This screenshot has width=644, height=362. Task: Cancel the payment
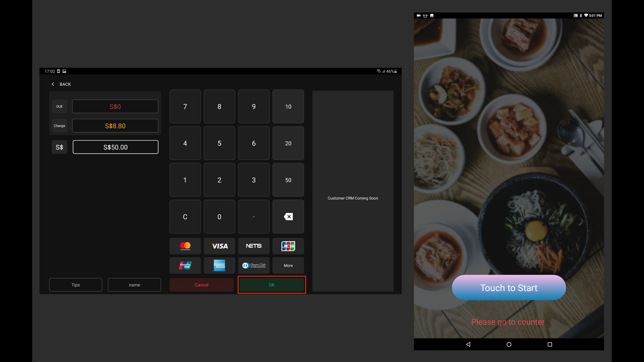click(x=202, y=285)
